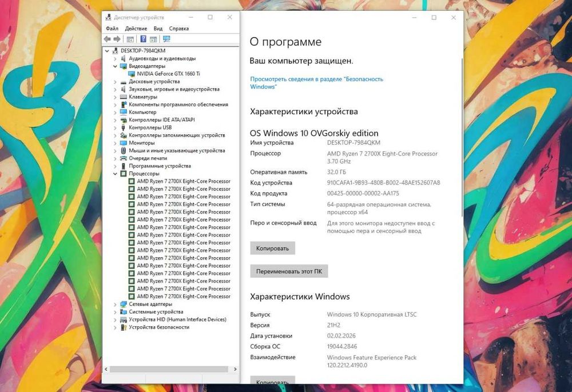Viewport: 572px width, 392px height.
Task: Maximize the Диспетчер устройств window
Action: 210,17
